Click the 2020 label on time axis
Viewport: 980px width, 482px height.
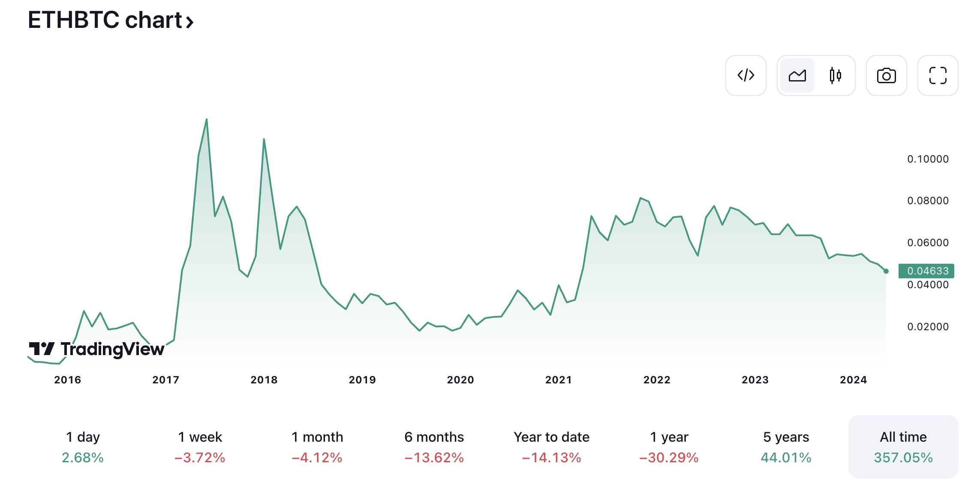(460, 380)
